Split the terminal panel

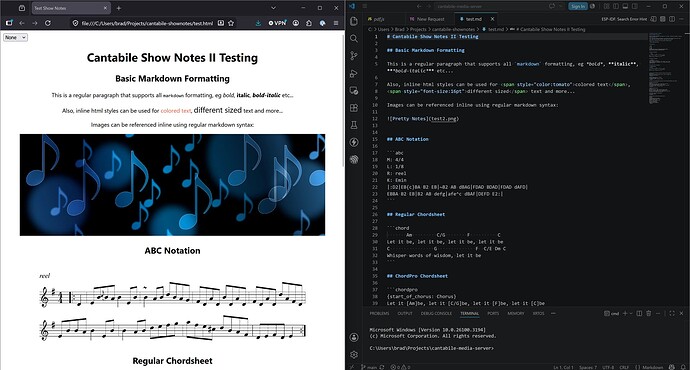click(639, 313)
